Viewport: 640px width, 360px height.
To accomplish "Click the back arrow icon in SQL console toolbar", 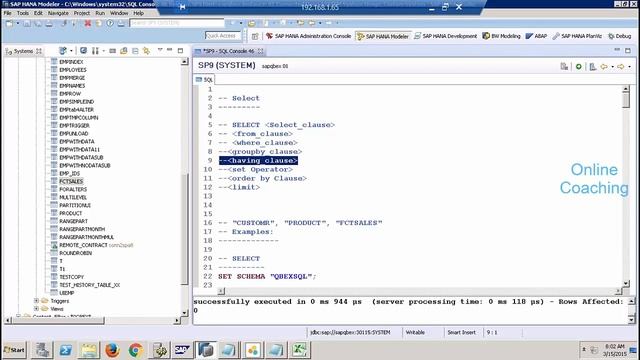I will click(604, 66).
